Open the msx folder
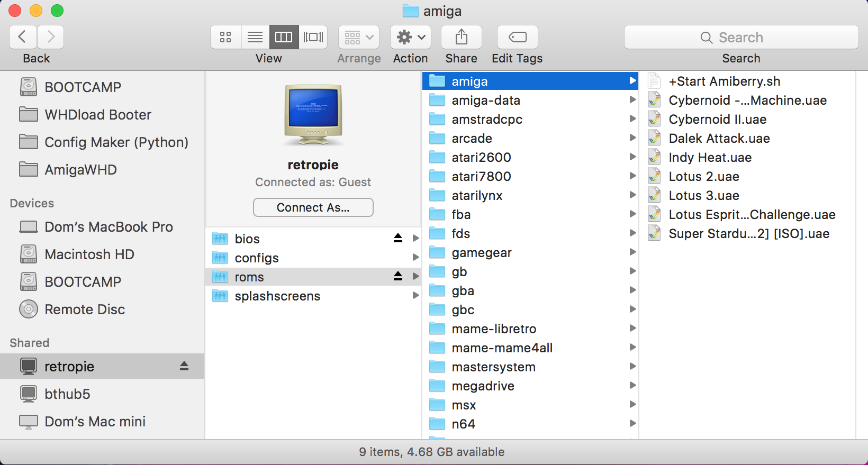 tap(530, 405)
